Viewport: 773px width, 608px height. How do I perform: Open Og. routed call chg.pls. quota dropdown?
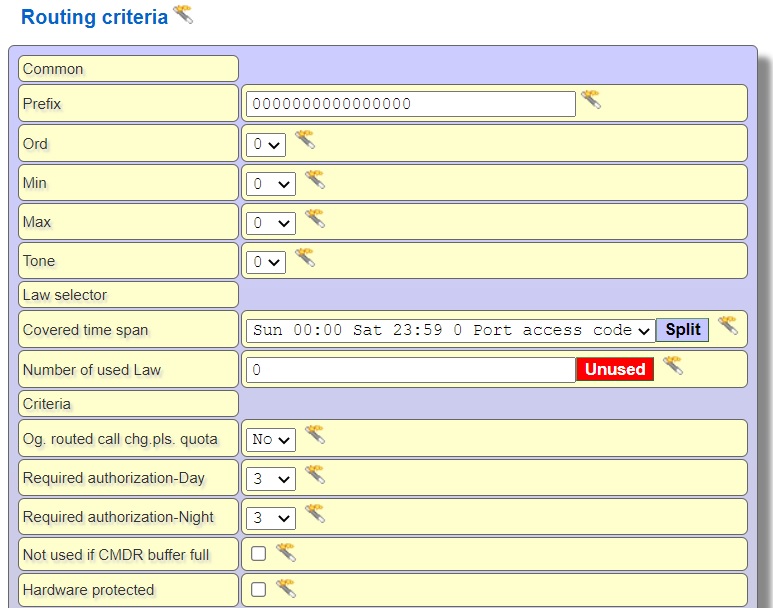(x=271, y=439)
